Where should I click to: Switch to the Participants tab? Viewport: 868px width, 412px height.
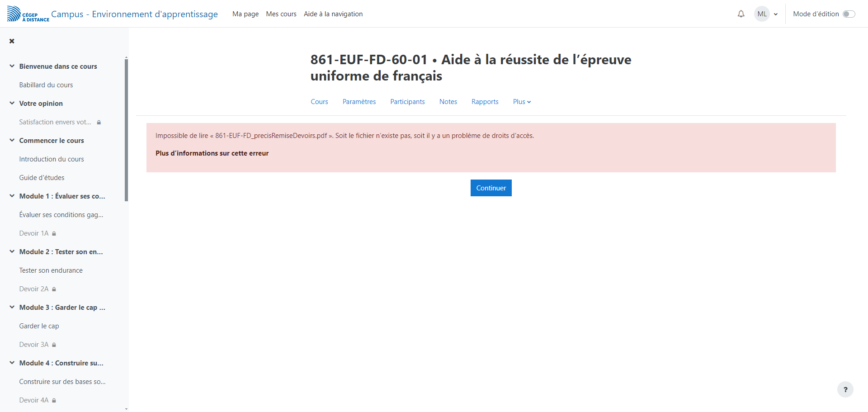407,102
